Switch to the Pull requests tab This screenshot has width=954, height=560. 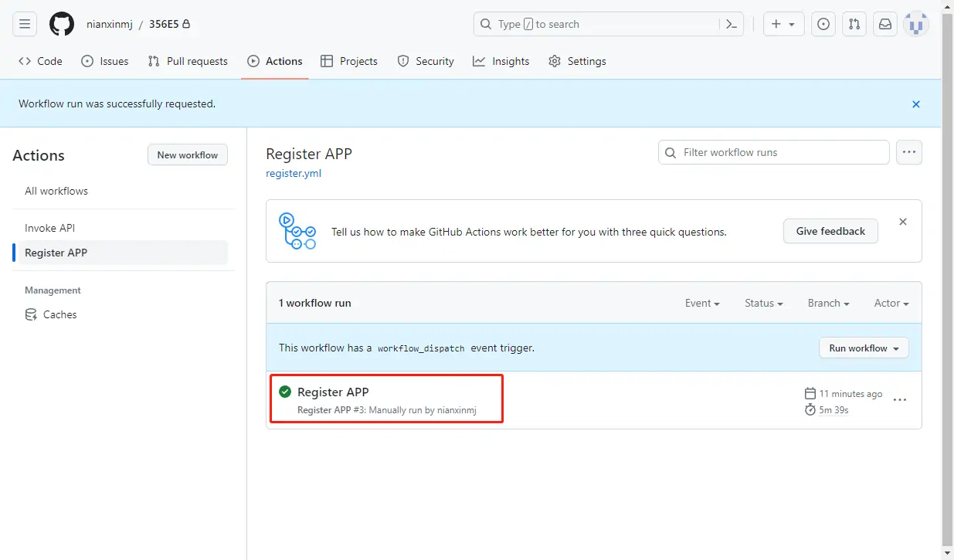pyautogui.click(x=188, y=61)
